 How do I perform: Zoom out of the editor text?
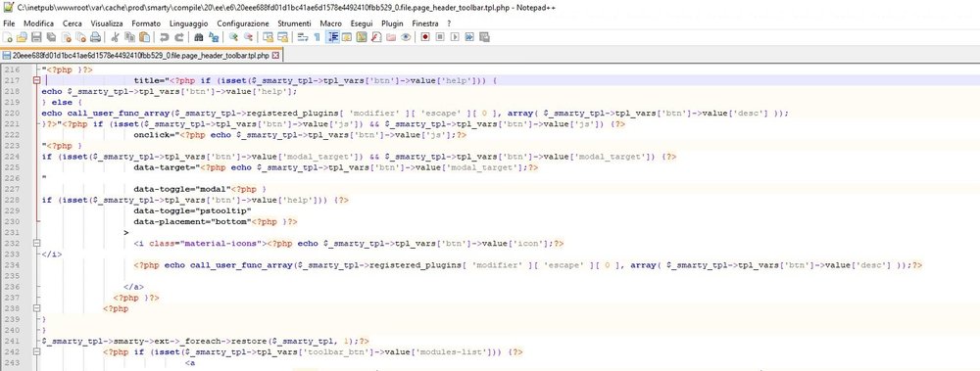coord(248,37)
